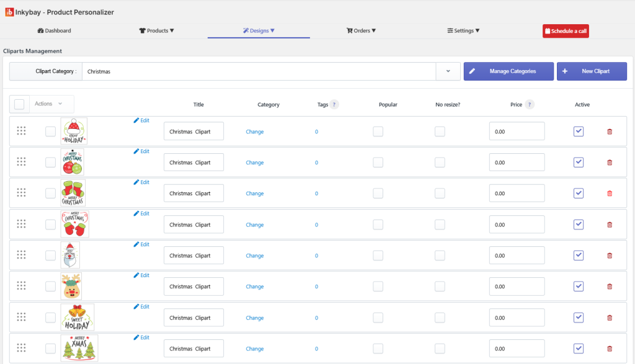
Task: Click trash icon for the Santa clipart row
Action: pyautogui.click(x=609, y=255)
